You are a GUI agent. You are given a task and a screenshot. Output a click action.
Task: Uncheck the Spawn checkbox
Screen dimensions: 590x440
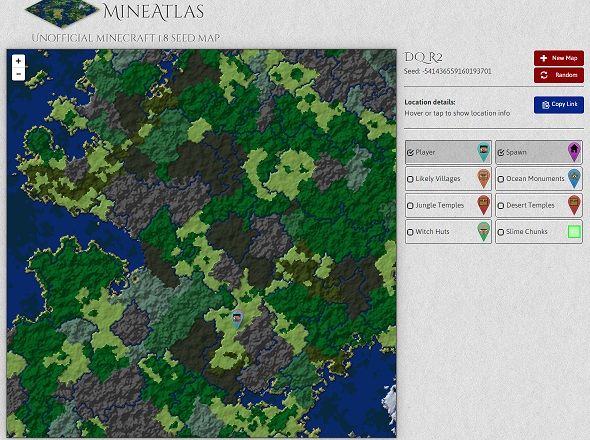tap(501, 152)
